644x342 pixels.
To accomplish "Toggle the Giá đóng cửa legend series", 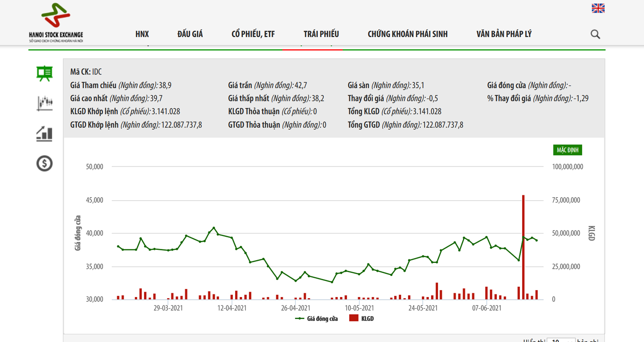I will 317,319.
